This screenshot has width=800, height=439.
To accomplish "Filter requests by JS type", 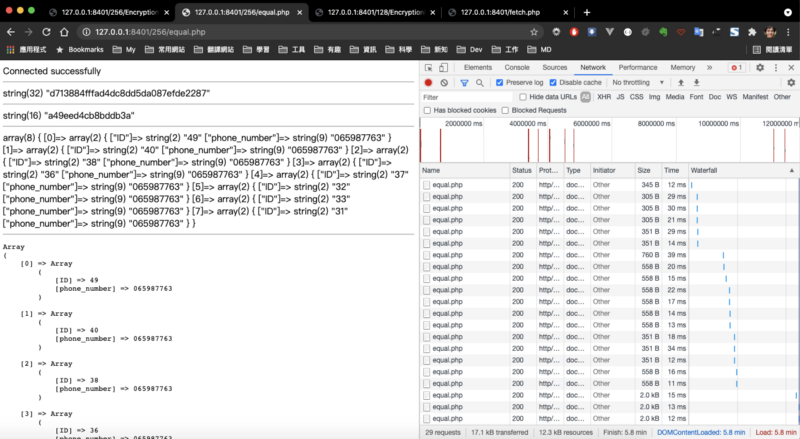I will click(620, 97).
